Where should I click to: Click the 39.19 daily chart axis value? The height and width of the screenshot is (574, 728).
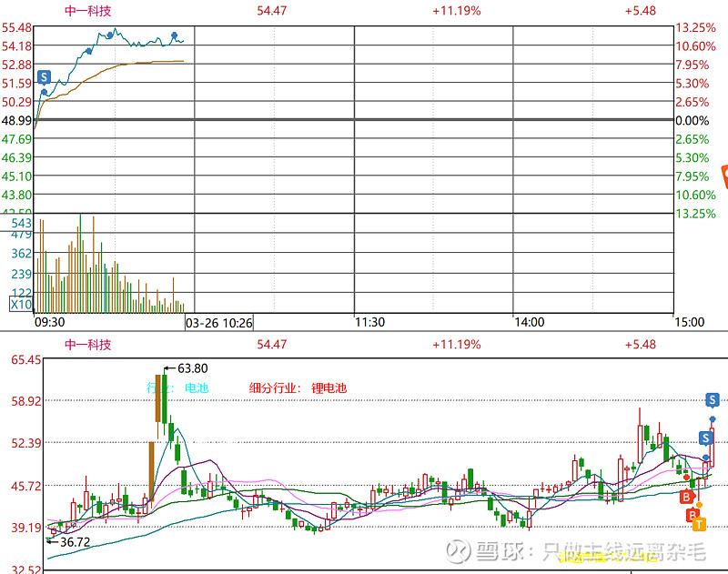pyautogui.click(x=26, y=527)
